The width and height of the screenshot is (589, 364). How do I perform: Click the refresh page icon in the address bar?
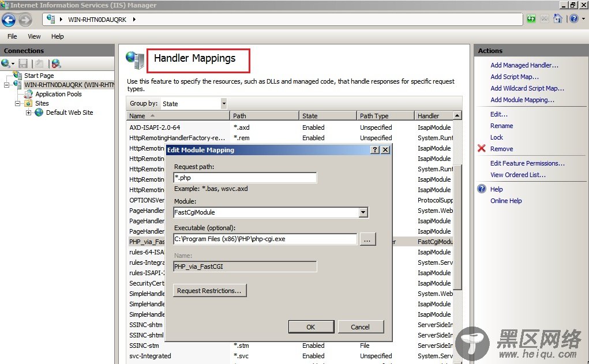[531, 19]
